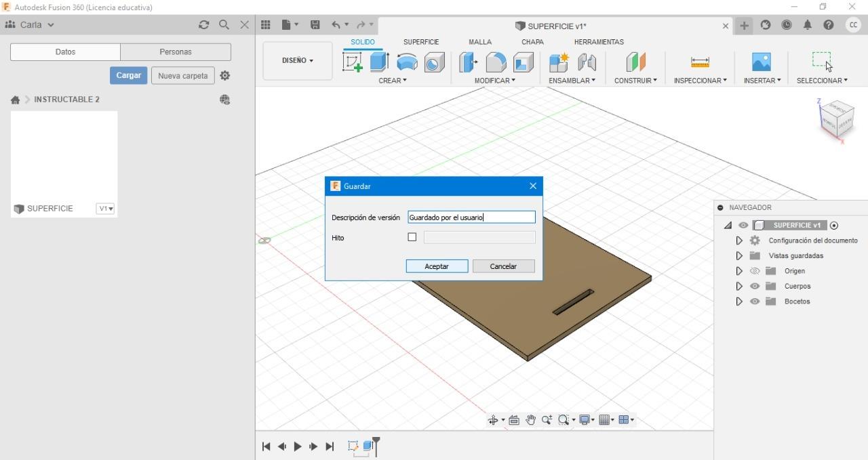Click the Insert image icon
This screenshot has width=868, height=460.
762,62
